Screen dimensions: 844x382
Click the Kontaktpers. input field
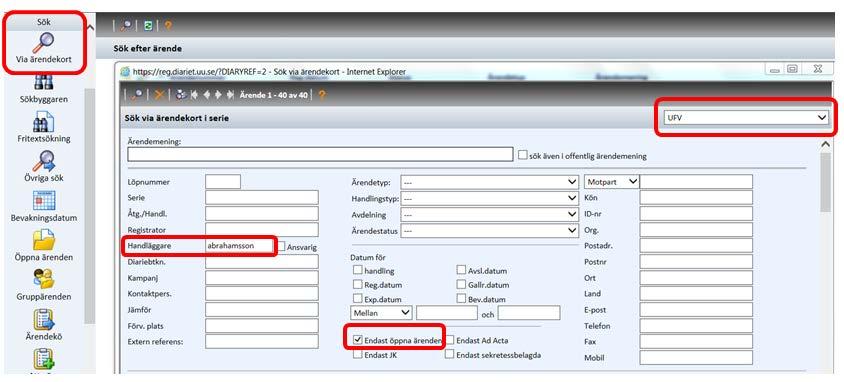[262, 294]
